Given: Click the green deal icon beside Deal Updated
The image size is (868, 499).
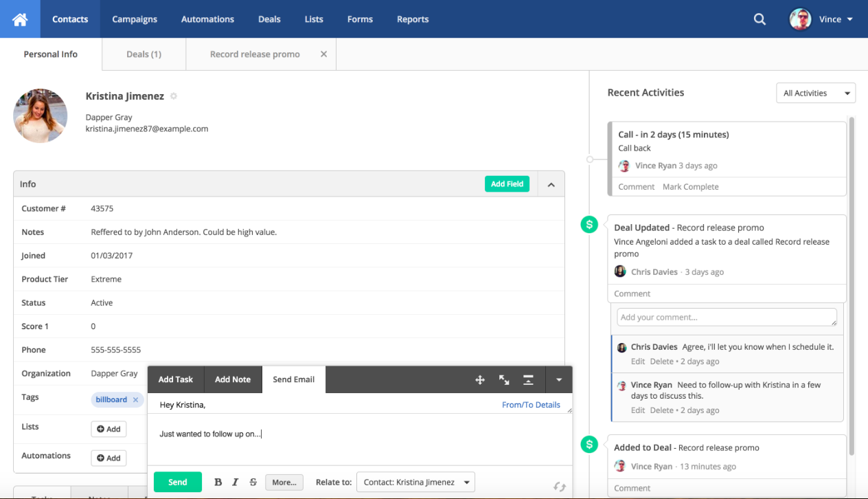Looking at the screenshot, I should [589, 224].
